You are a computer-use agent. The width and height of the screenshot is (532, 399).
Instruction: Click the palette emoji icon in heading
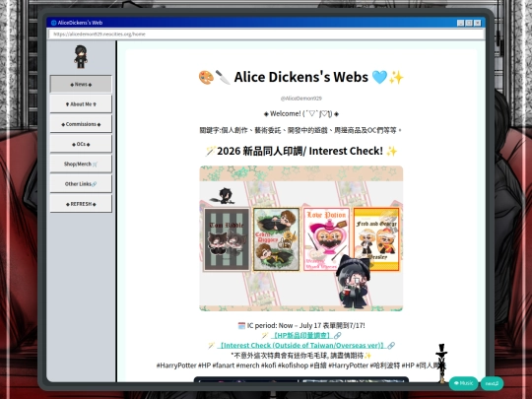pos(206,78)
